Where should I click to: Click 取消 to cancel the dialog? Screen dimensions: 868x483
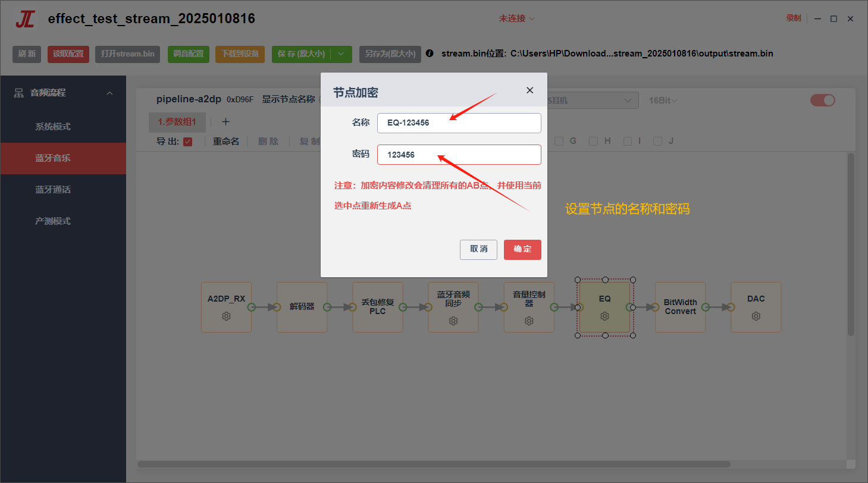tap(478, 249)
